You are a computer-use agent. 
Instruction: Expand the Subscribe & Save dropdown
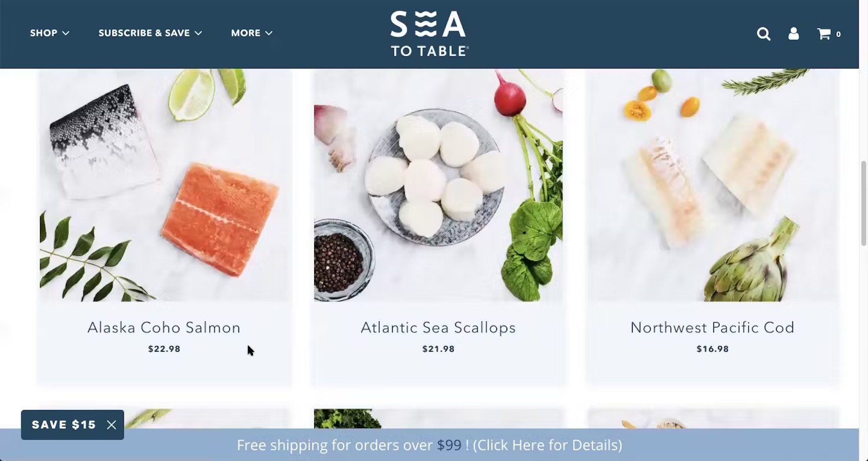(150, 33)
